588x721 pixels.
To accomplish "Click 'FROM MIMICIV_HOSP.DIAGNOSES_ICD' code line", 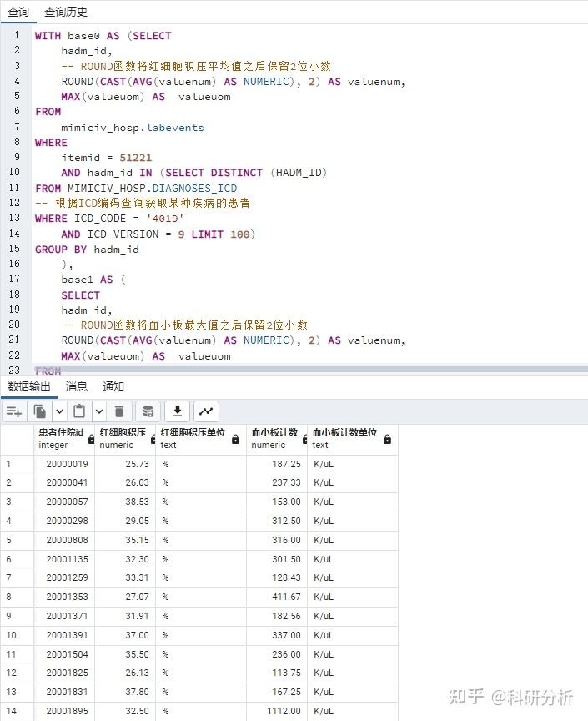I will pos(136,188).
